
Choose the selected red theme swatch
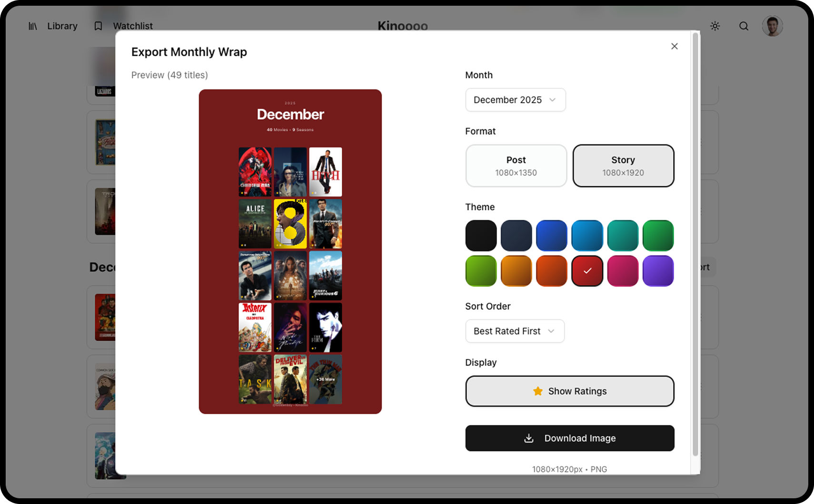587,271
